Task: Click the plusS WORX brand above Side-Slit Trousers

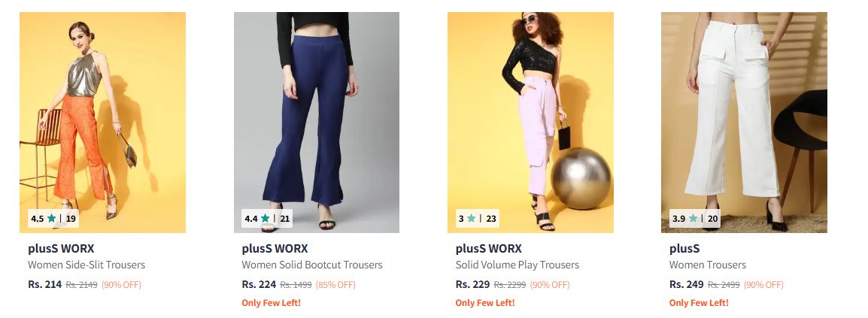Action: tap(61, 249)
